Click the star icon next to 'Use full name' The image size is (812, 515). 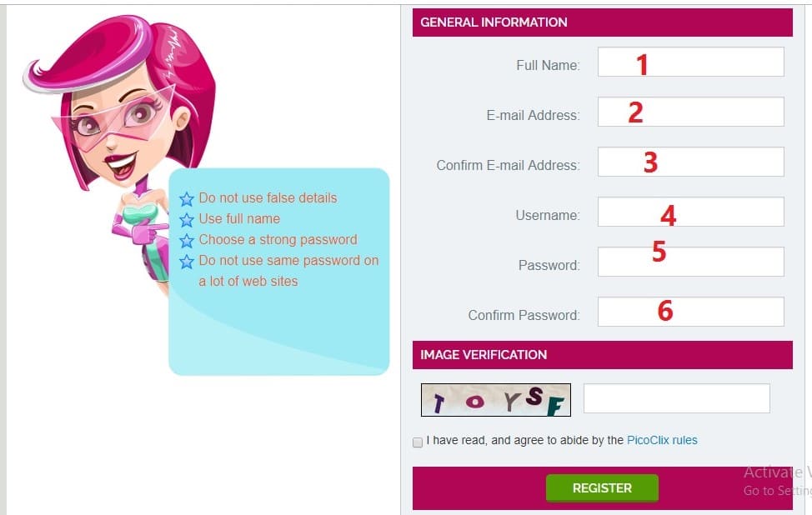tap(187, 220)
